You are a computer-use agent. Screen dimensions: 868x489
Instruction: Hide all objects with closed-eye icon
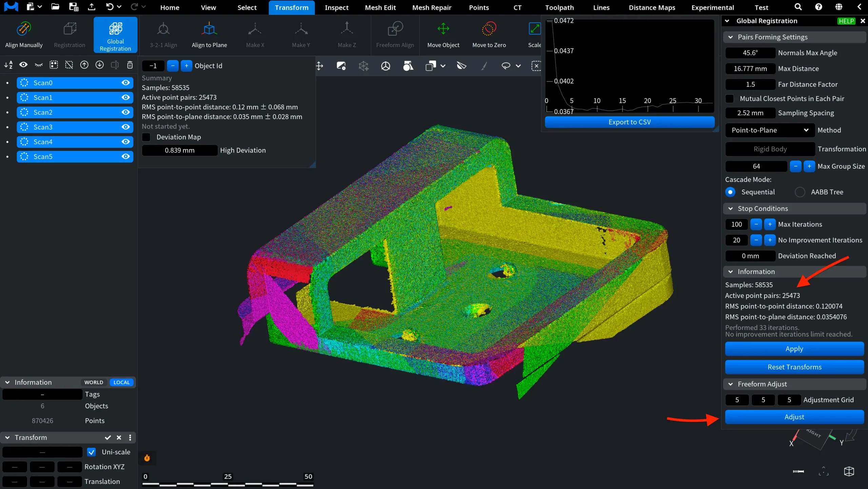click(39, 65)
